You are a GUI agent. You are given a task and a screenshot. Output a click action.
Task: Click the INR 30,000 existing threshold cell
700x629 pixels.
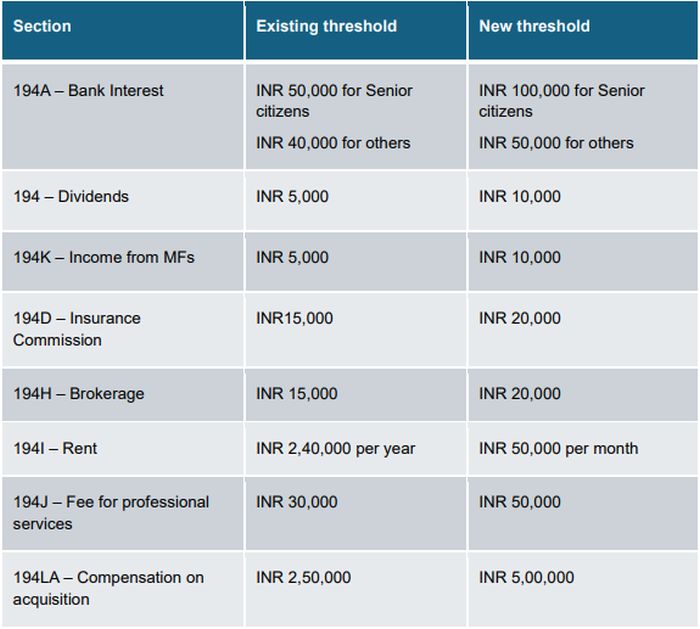297,502
